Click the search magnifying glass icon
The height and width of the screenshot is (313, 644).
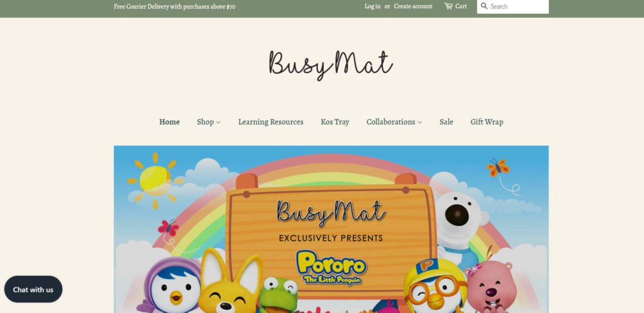(x=484, y=6)
